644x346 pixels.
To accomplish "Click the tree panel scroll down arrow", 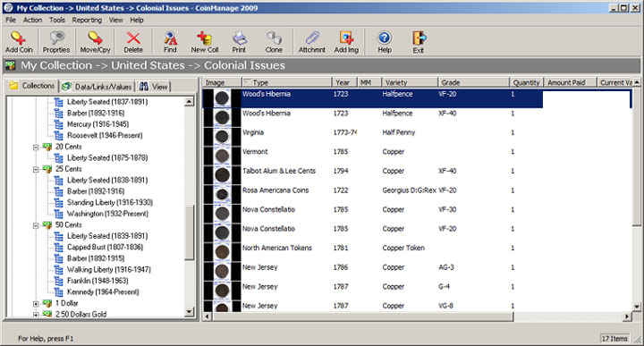I will (189, 312).
